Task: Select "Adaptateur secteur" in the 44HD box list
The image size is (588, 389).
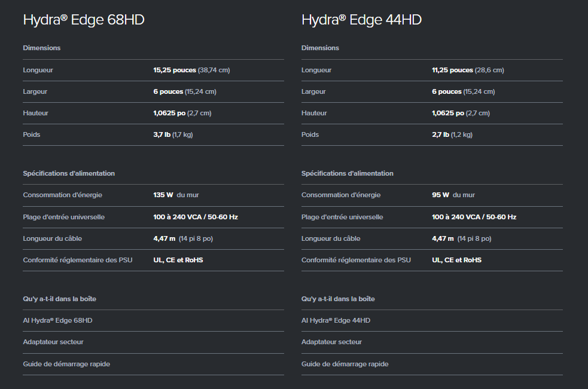Action: (332, 342)
